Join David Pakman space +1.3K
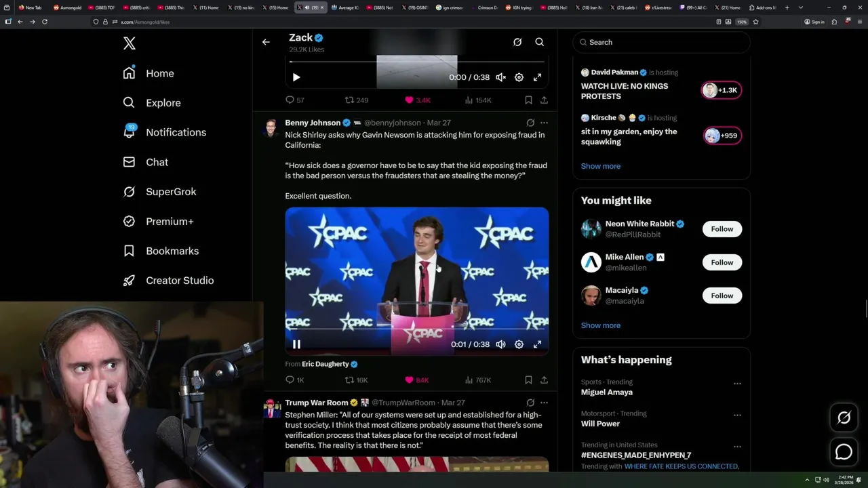The image size is (868, 488). 722,90
